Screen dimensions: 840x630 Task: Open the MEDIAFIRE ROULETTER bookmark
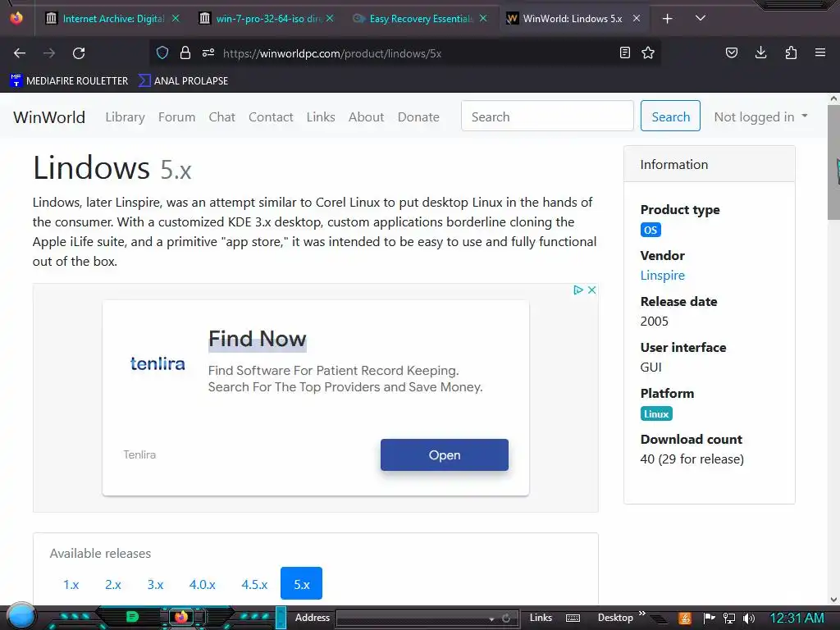69,81
